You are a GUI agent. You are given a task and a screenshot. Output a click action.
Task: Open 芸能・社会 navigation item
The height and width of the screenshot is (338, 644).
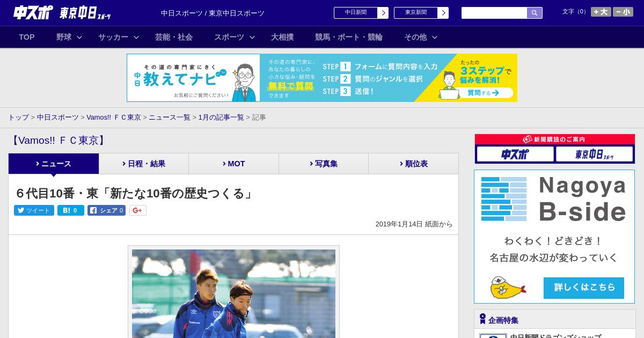pyautogui.click(x=174, y=37)
